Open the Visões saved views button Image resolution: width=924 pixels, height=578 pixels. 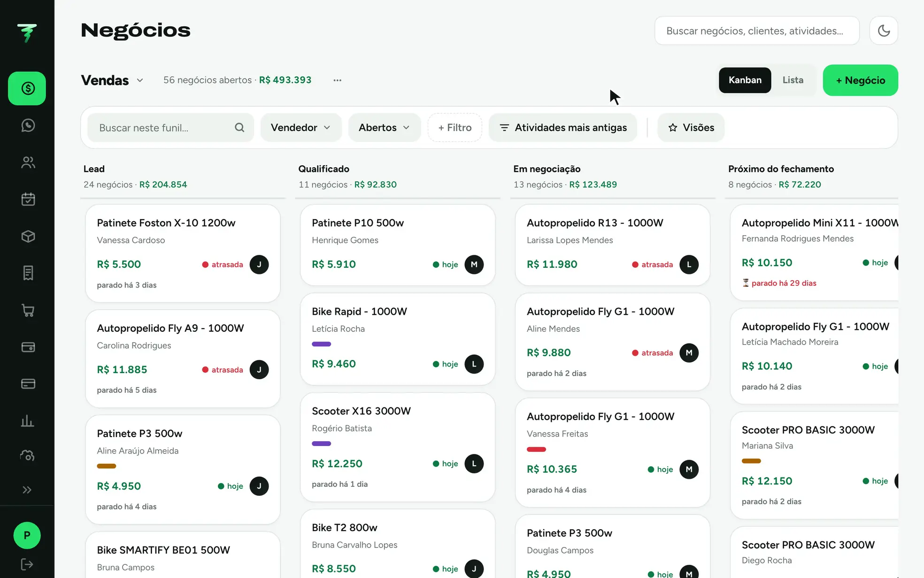click(691, 127)
